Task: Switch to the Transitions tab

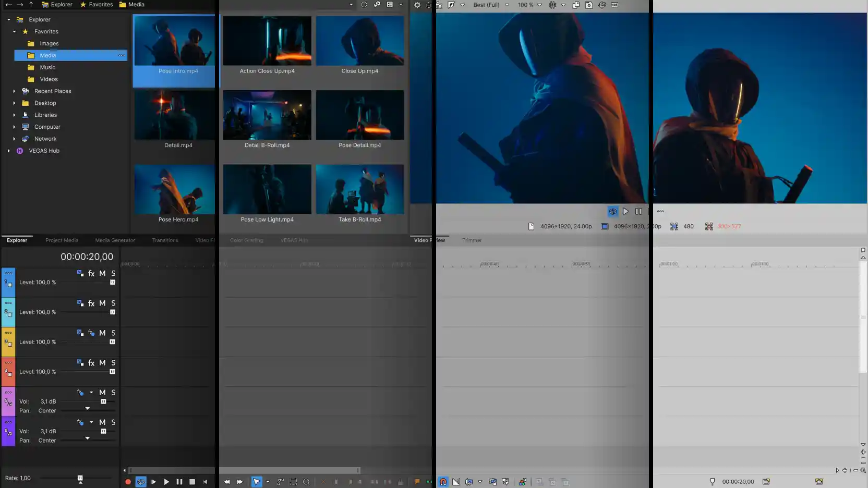Action: point(165,240)
